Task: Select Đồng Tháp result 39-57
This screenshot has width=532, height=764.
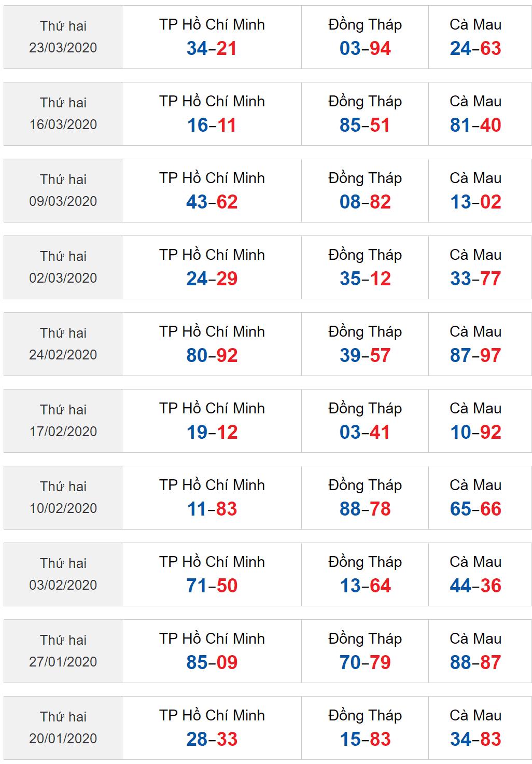Action: (x=365, y=355)
